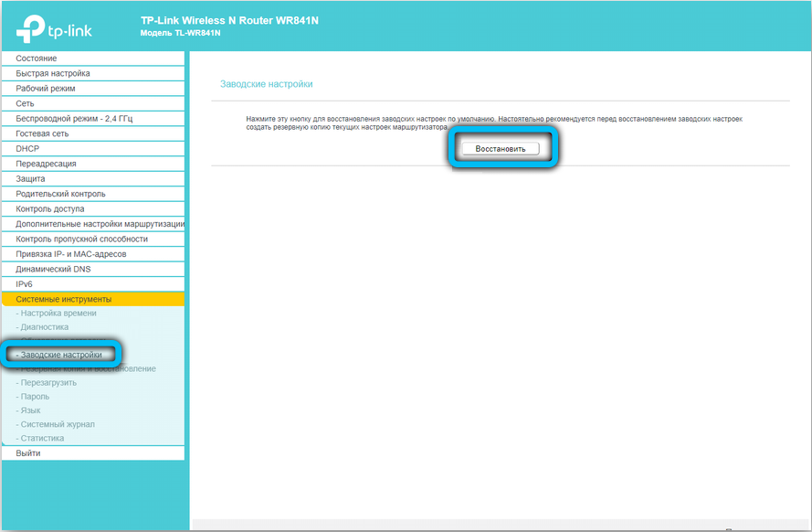Expand the DHCP menu section
812x532 pixels.
pos(27,149)
